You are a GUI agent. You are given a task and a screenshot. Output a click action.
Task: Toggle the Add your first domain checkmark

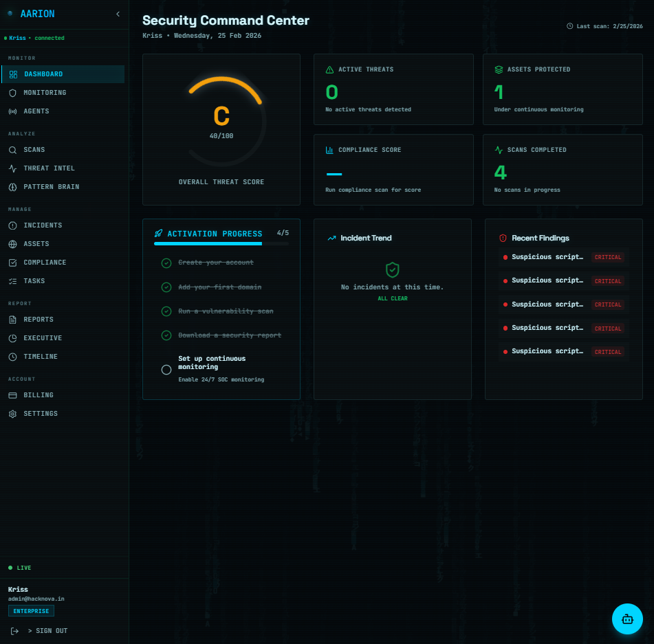(166, 287)
